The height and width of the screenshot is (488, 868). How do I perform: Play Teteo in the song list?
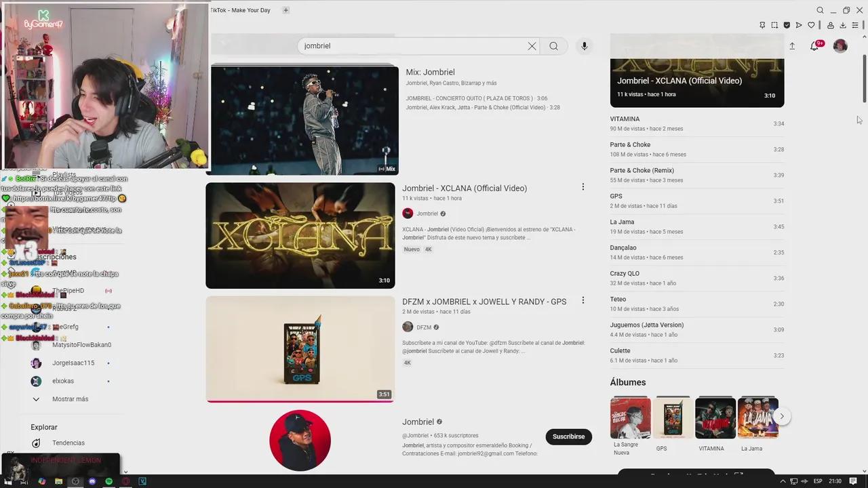pyautogui.click(x=697, y=304)
